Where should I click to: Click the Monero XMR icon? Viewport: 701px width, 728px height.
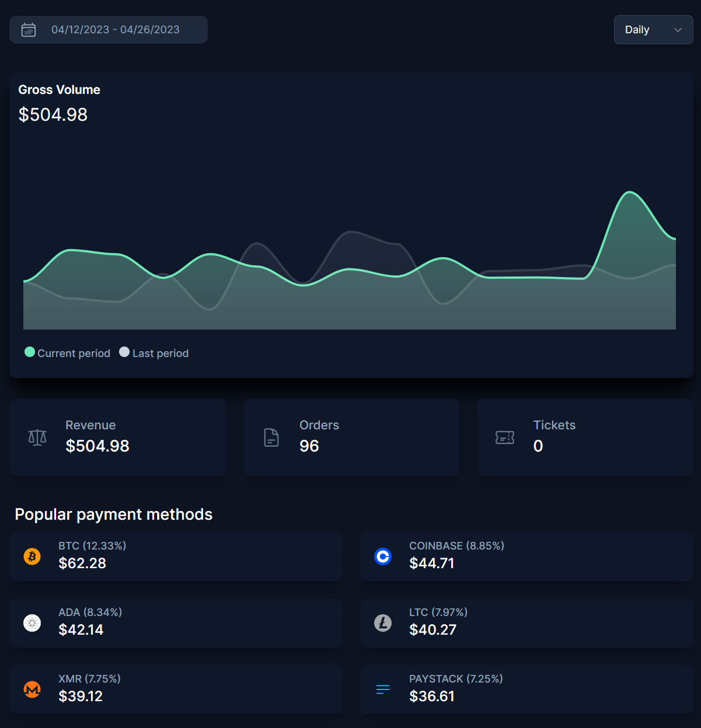[32, 689]
